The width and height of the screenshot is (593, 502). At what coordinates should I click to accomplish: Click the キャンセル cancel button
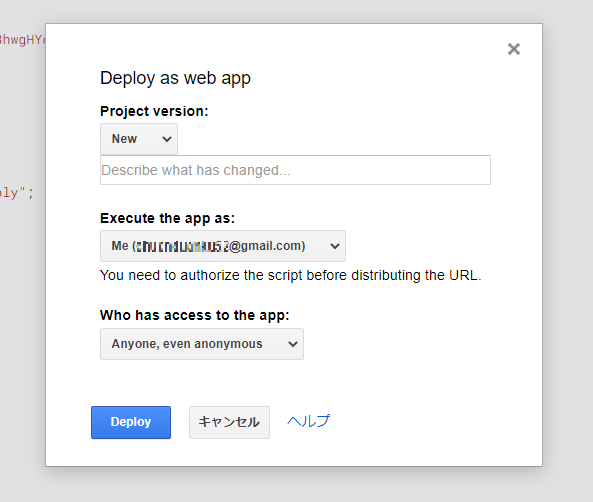click(x=229, y=422)
